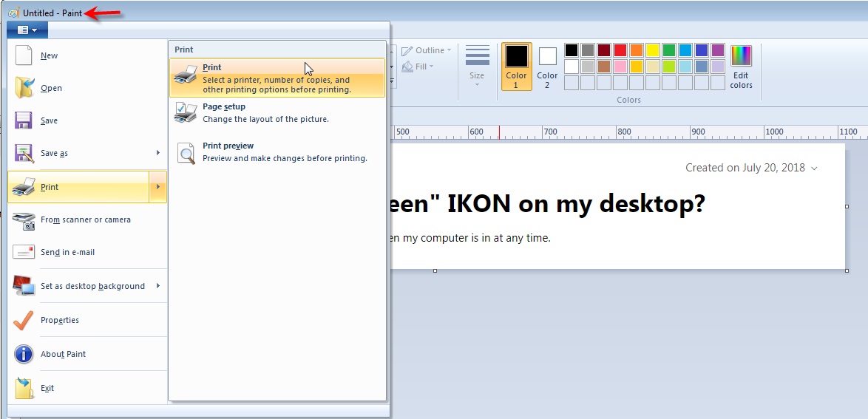This screenshot has height=419, width=868.
Task: Expand the Created on July 20, 2018 chevron
Action: click(x=814, y=168)
